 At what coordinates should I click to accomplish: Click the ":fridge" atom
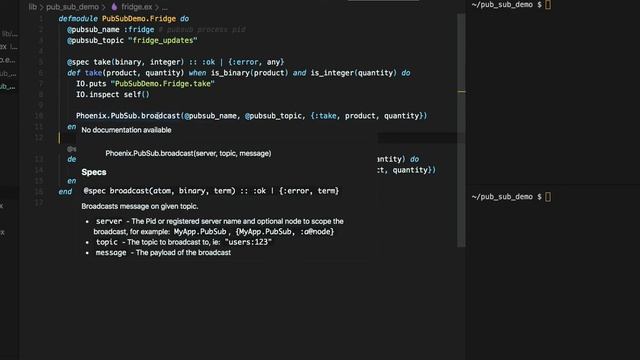(x=139, y=30)
